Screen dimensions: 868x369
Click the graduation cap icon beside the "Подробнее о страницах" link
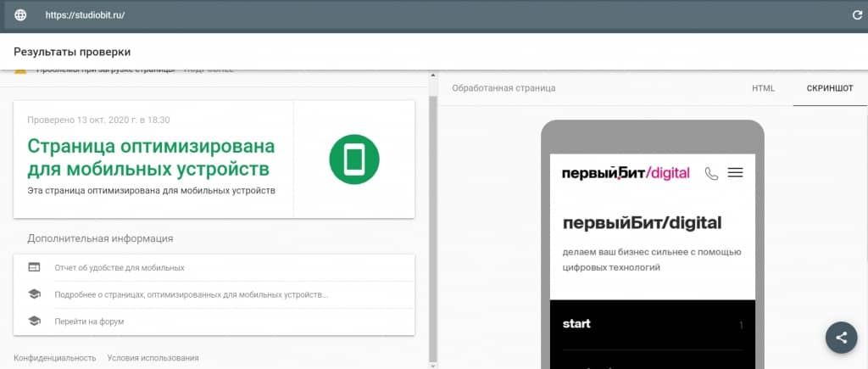pos(34,294)
